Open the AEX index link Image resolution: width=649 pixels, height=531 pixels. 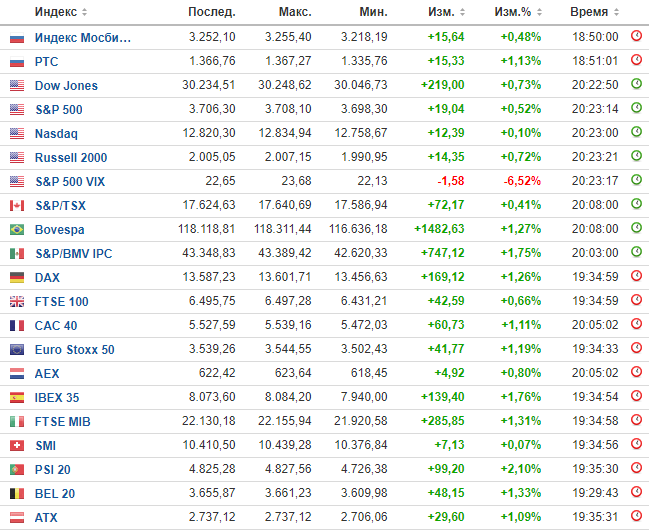click(47, 374)
